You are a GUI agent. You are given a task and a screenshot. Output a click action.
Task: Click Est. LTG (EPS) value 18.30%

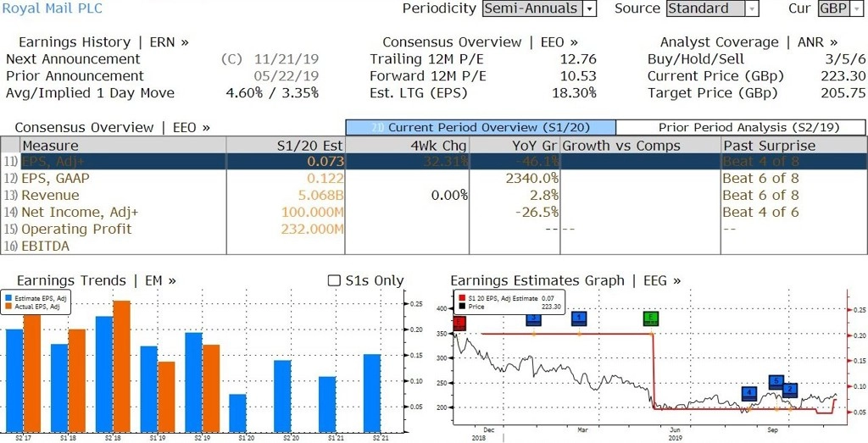(x=574, y=93)
